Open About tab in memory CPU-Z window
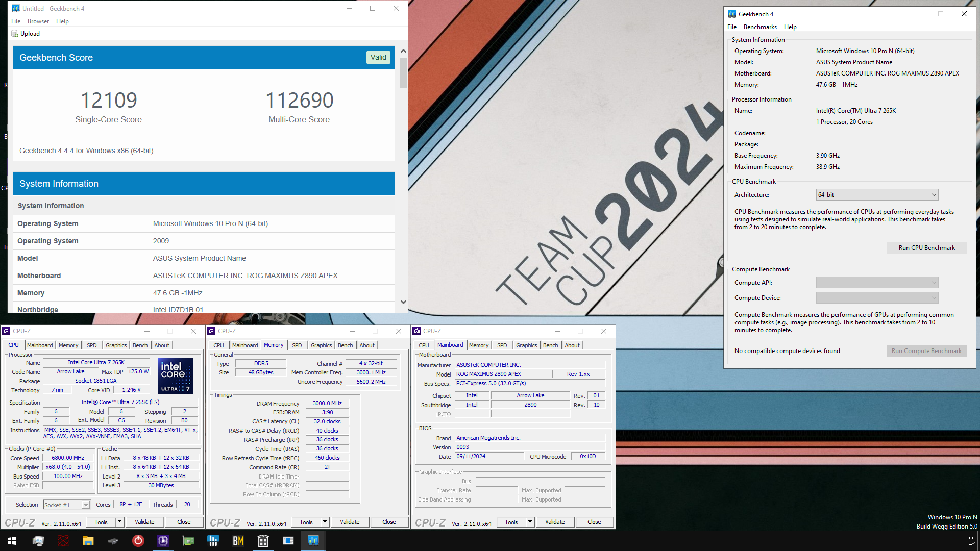The height and width of the screenshot is (551, 980). [367, 345]
